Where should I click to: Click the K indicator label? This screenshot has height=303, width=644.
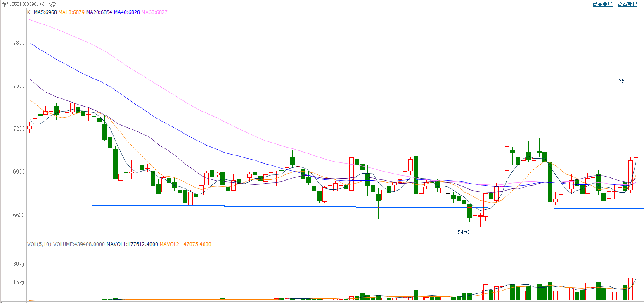(x=29, y=12)
